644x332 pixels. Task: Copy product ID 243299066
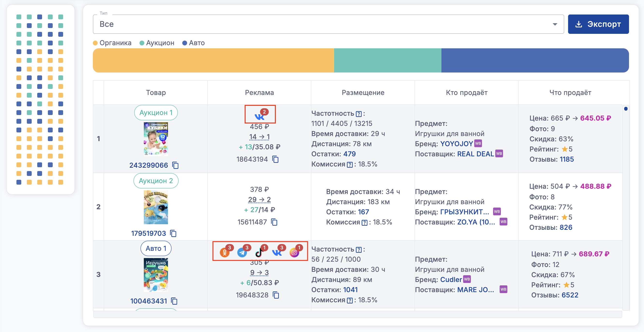pyautogui.click(x=176, y=165)
